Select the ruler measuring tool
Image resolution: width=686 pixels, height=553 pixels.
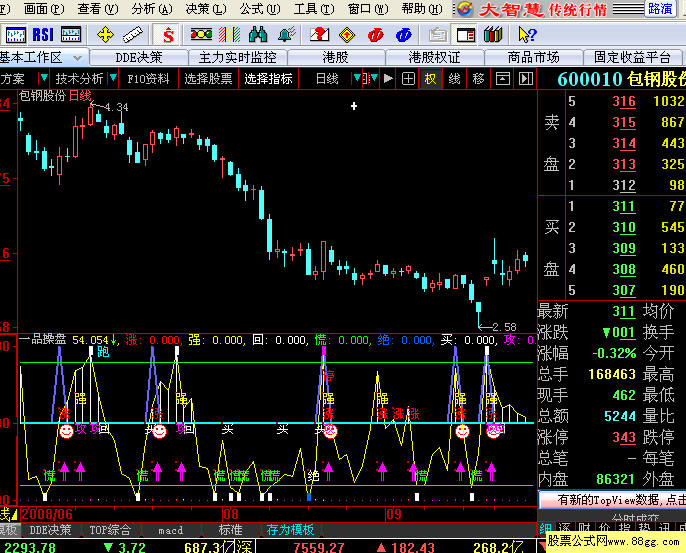pos(133,35)
